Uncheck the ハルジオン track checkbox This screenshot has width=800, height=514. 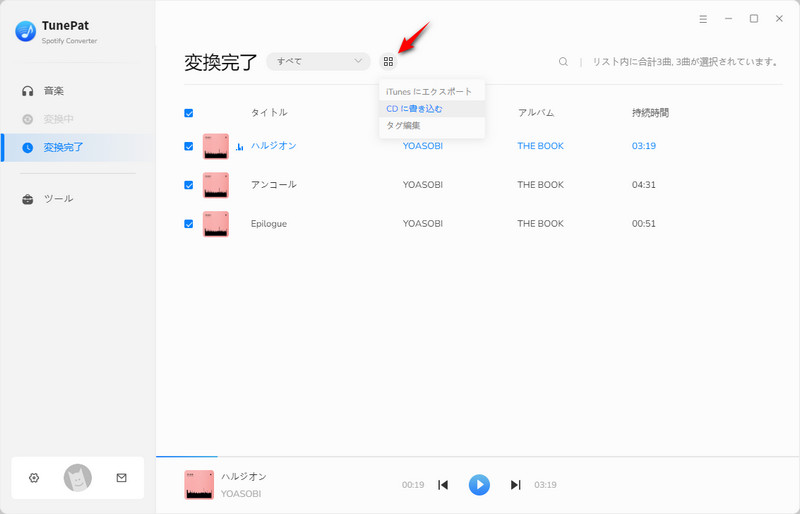pyautogui.click(x=189, y=146)
